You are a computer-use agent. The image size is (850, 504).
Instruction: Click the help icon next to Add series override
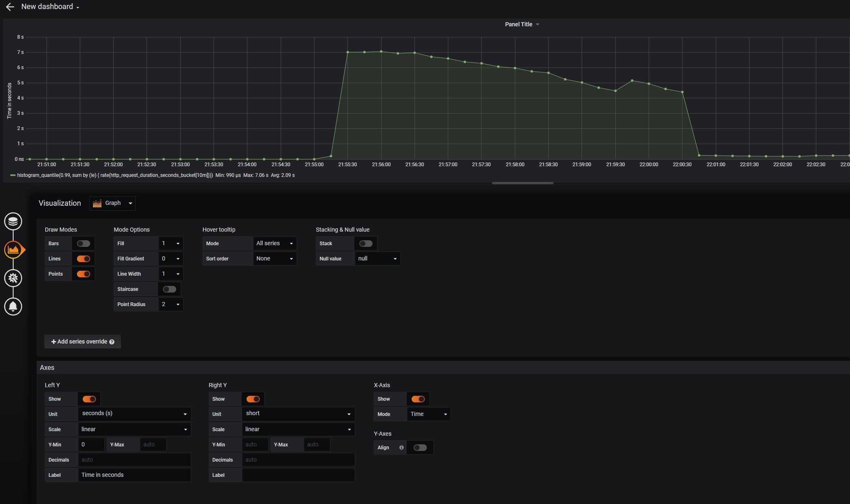tap(112, 341)
